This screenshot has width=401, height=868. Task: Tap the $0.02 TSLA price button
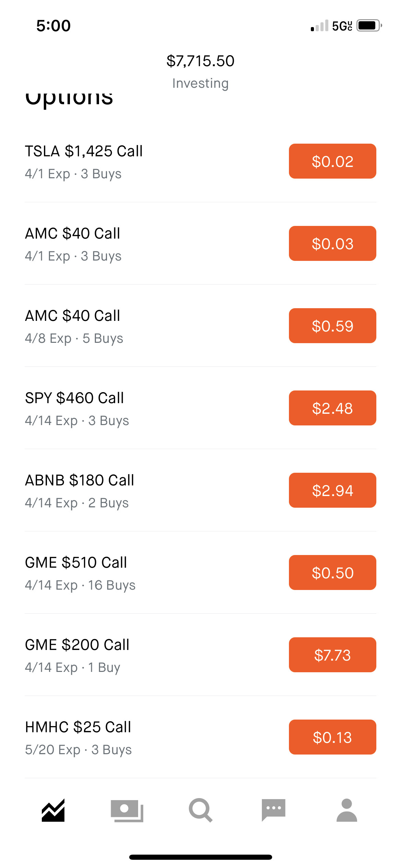(x=332, y=161)
